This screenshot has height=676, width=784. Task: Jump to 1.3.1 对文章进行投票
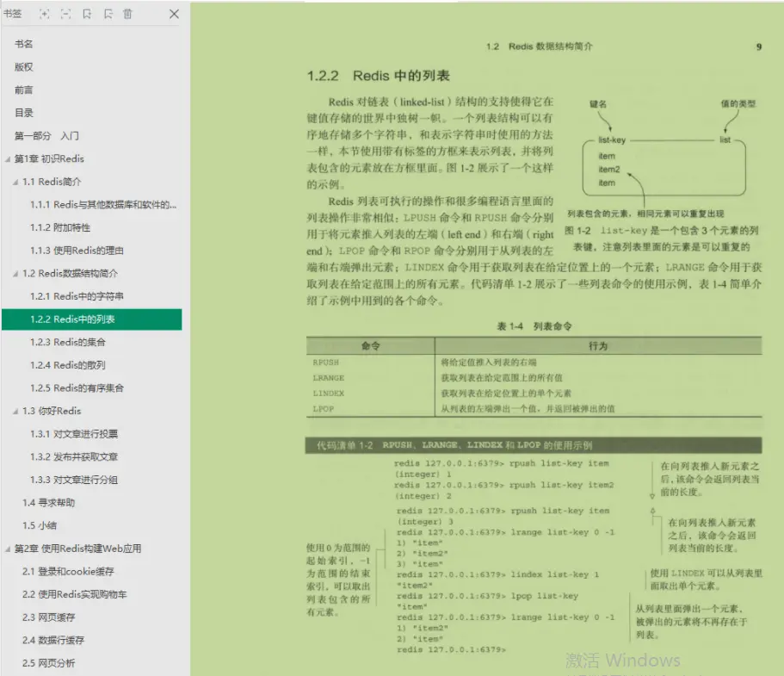(x=73, y=434)
